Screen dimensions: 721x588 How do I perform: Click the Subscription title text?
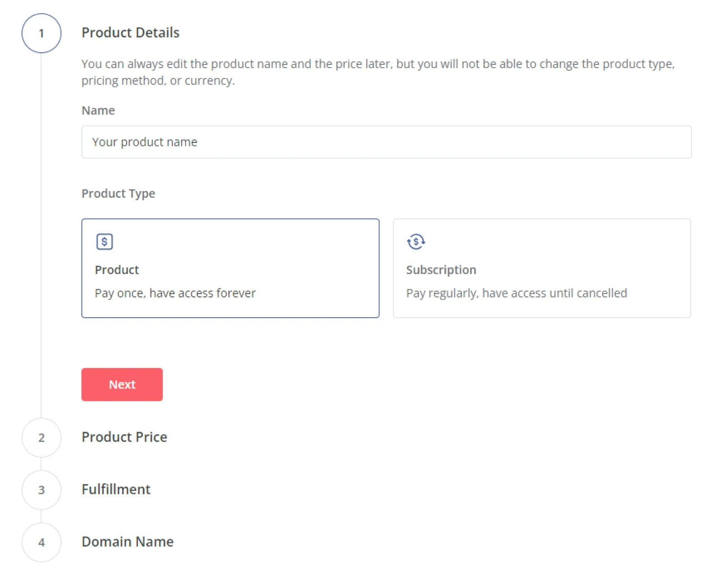point(441,270)
